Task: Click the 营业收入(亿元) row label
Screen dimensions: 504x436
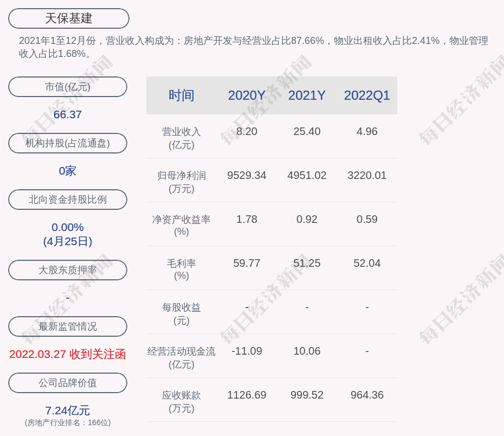Action: [x=182, y=138]
